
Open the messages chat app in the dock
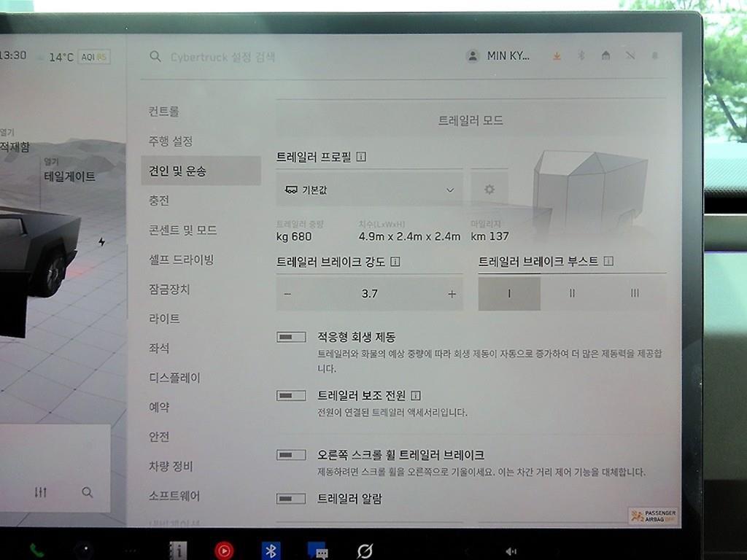point(318,551)
